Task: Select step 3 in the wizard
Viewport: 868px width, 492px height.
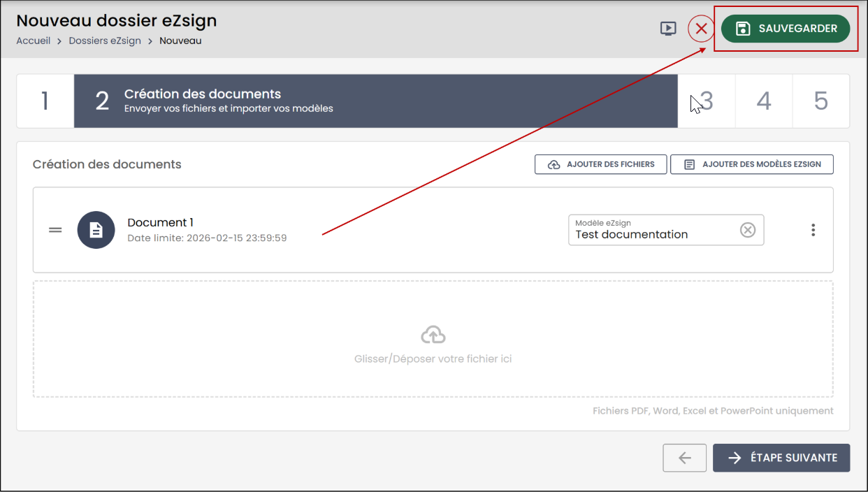Action: coord(707,101)
